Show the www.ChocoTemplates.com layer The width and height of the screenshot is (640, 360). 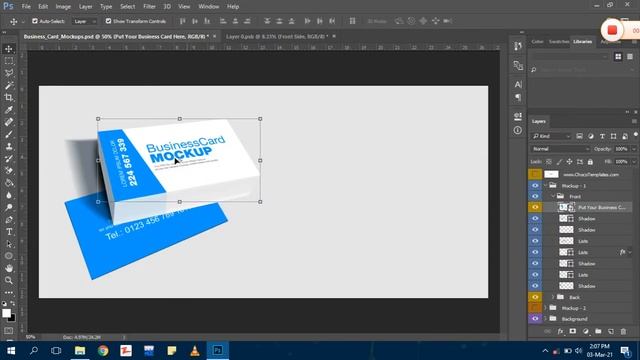click(x=535, y=174)
